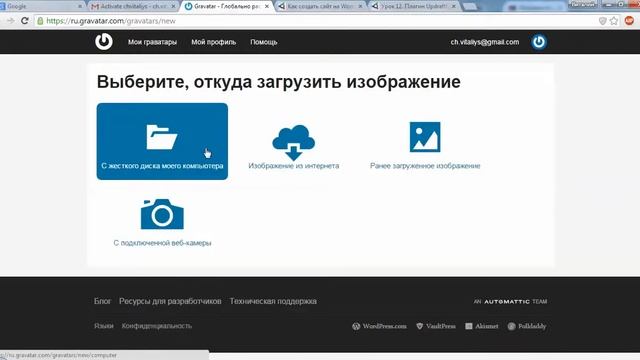Choose Ранее загруженное изображение label

click(x=425, y=166)
